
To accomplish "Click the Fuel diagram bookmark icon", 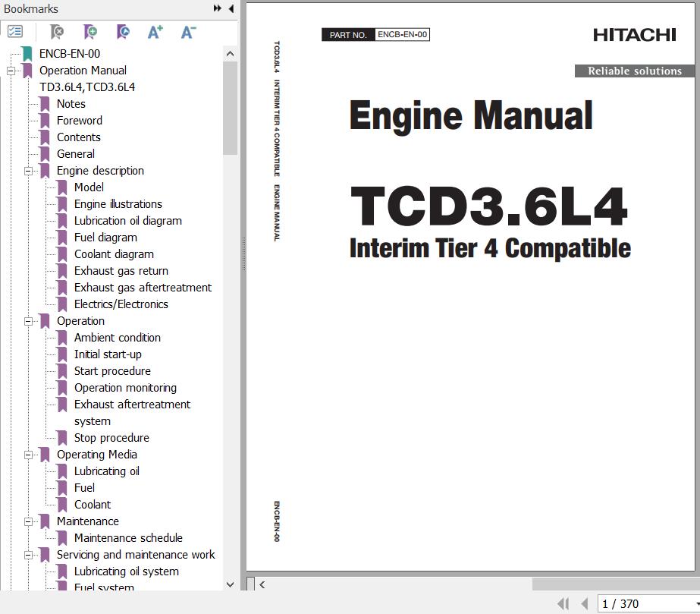I will (62, 238).
